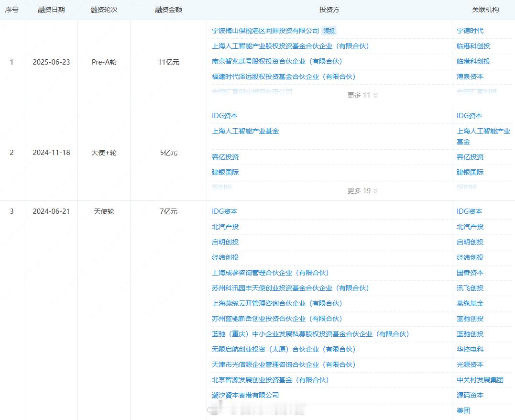Viewport: 515px width, 420px height.
Task: Open 经纬创投 investor link
Action: point(225,257)
